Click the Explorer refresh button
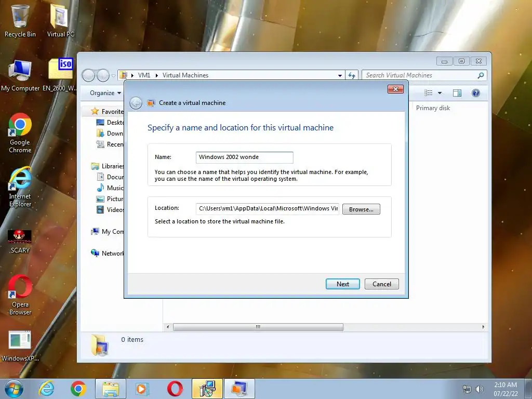532x399 pixels. coord(352,75)
